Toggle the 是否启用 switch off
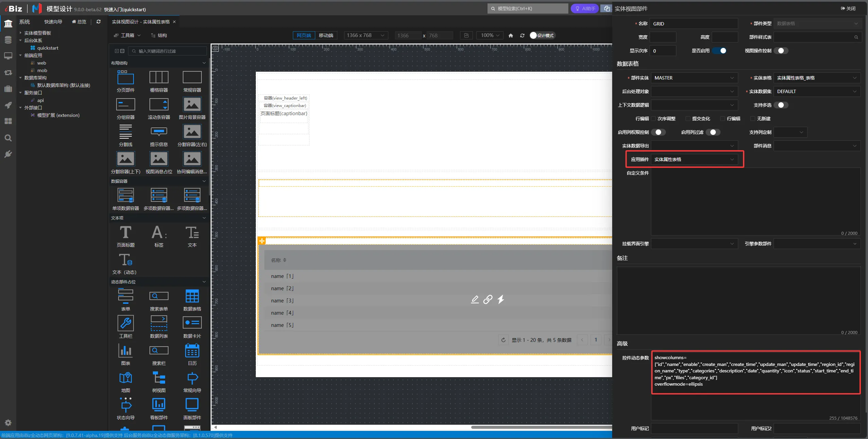The height and width of the screenshot is (439, 868). 720,51
